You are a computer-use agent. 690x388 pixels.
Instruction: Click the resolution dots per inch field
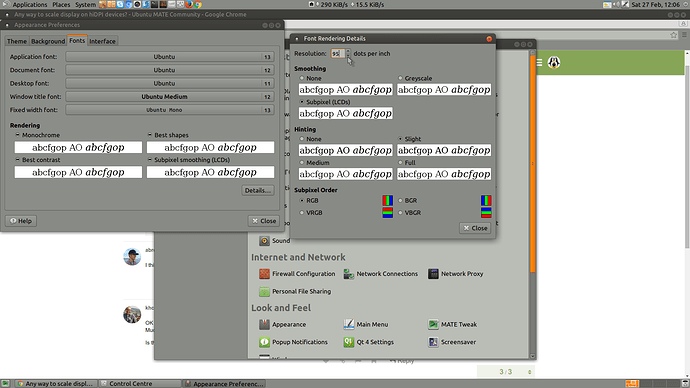[338, 53]
